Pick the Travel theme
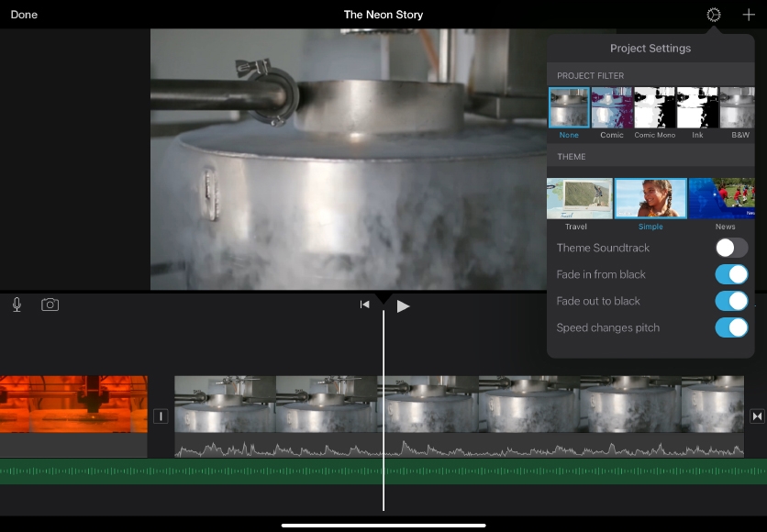This screenshot has width=767, height=532. (x=579, y=198)
